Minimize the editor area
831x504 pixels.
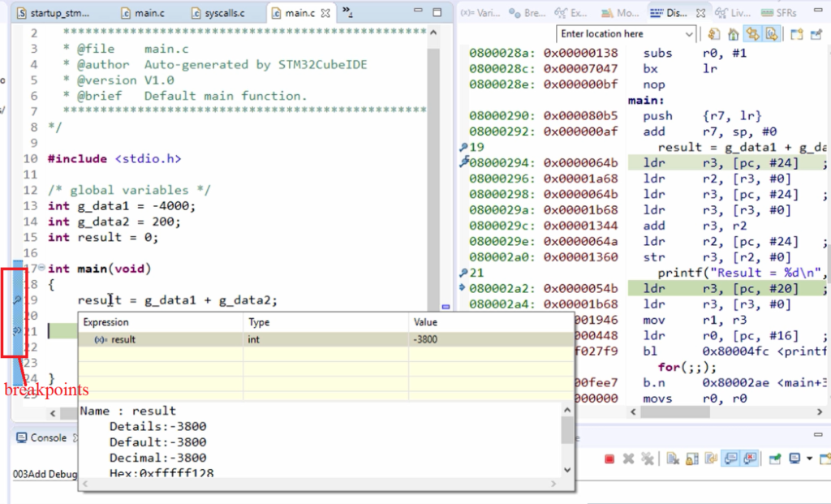(x=418, y=11)
